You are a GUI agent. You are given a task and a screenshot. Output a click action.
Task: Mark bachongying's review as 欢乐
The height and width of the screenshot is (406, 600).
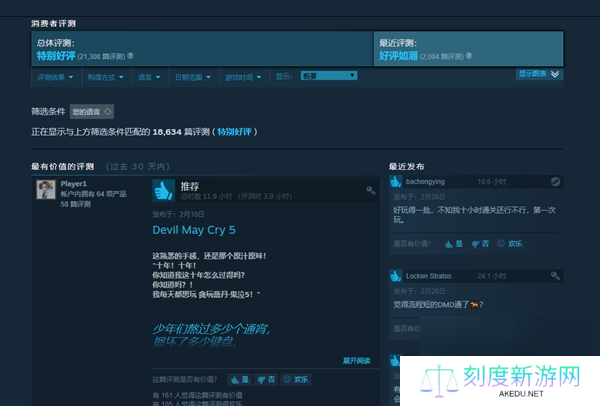[x=510, y=244]
